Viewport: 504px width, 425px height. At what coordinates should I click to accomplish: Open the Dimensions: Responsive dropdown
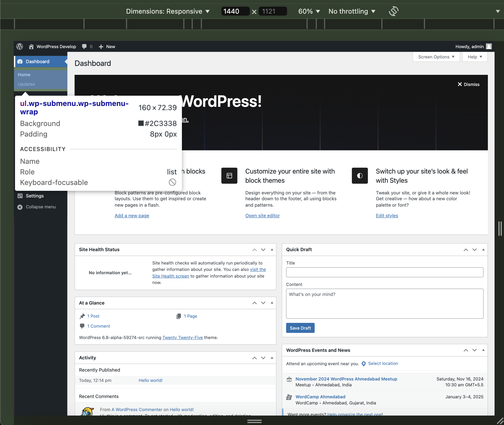tap(168, 11)
